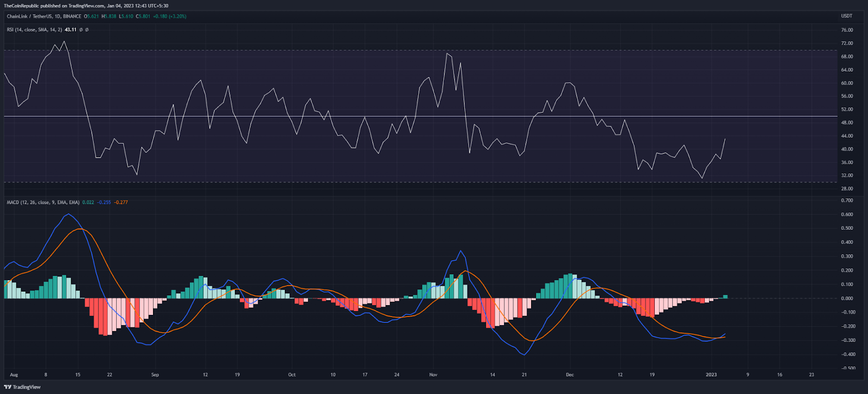Click the 0.500 label on MACD axis
Screen dimensions: 868x394
point(847,228)
